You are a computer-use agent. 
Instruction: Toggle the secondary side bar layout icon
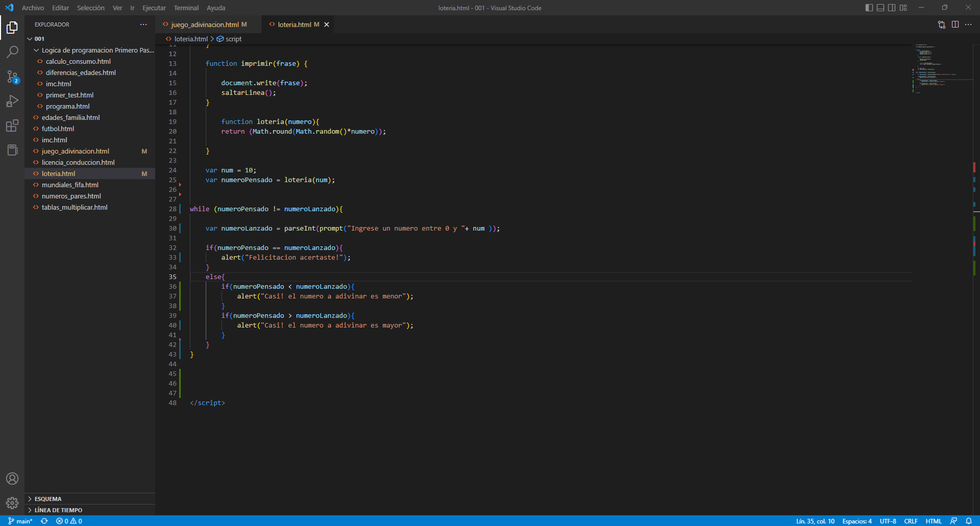[x=892, y=8]
